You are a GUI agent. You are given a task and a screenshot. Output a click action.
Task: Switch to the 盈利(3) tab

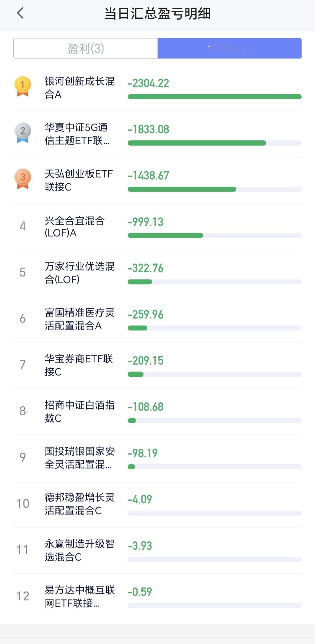pyautogui.click(x=85, y=48)
